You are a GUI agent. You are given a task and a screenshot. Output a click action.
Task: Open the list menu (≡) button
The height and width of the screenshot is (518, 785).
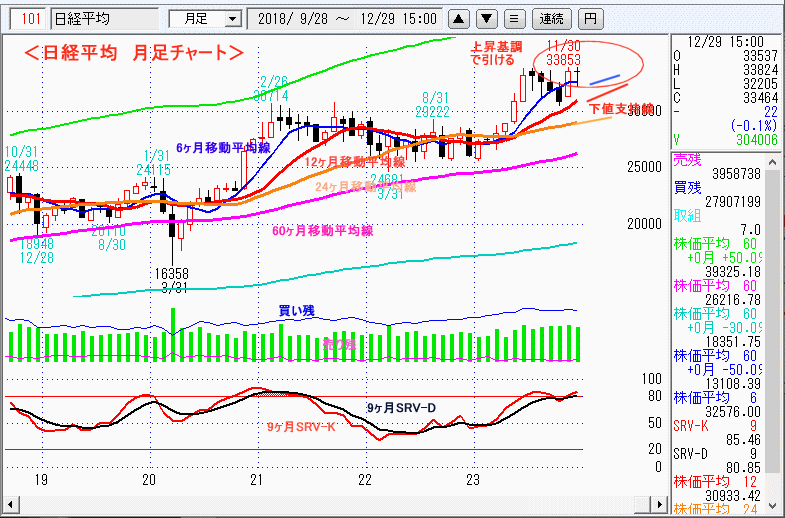pos(513,18)
